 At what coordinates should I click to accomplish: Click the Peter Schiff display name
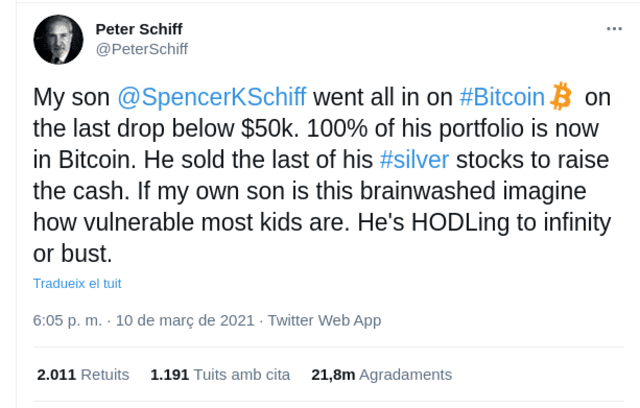point(140,28)
